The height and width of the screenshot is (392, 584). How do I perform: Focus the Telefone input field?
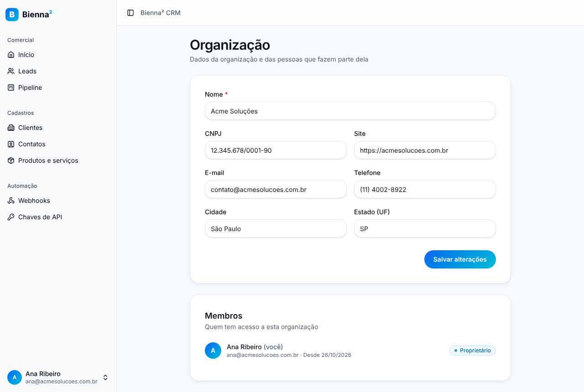click(x=425, y=189)
